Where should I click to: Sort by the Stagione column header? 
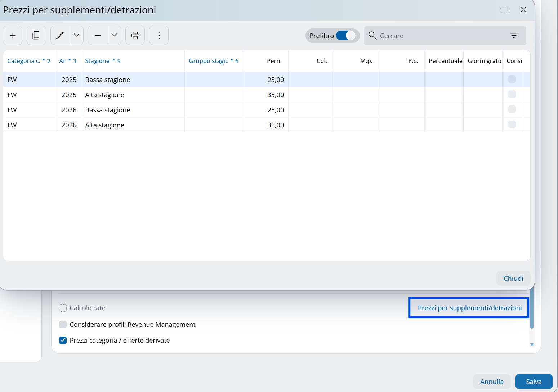(97, 61)
